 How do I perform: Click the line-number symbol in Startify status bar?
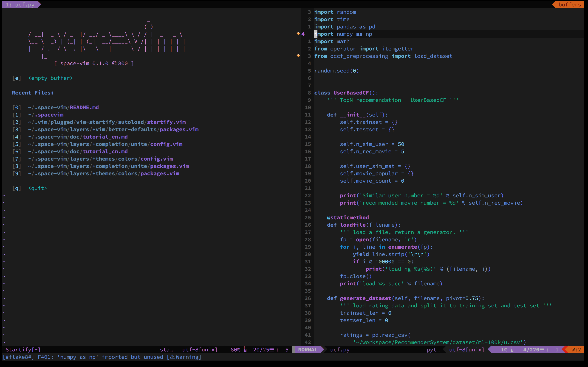click(245, 350)
